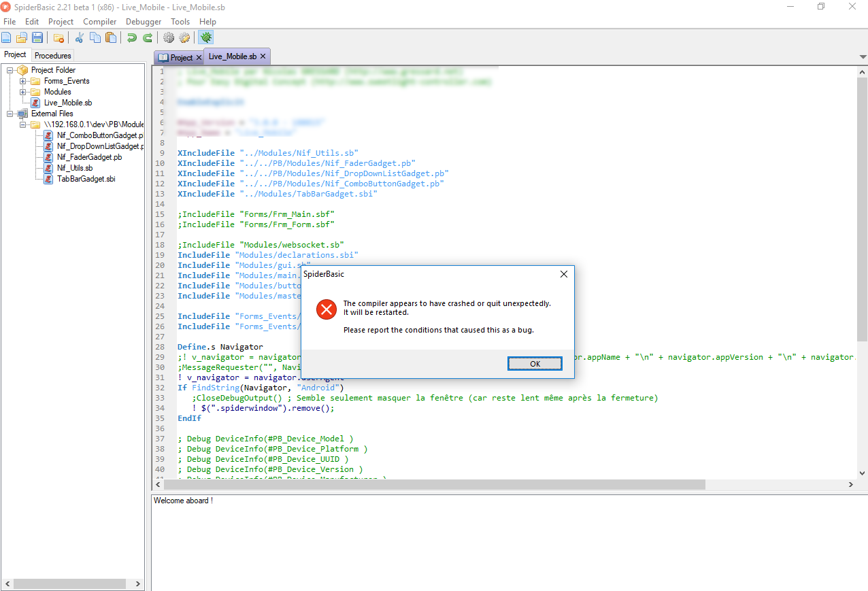Viewport: 868px width, 591px height.
Task: Click the Close file folder icon
Action: coord(59,37)
